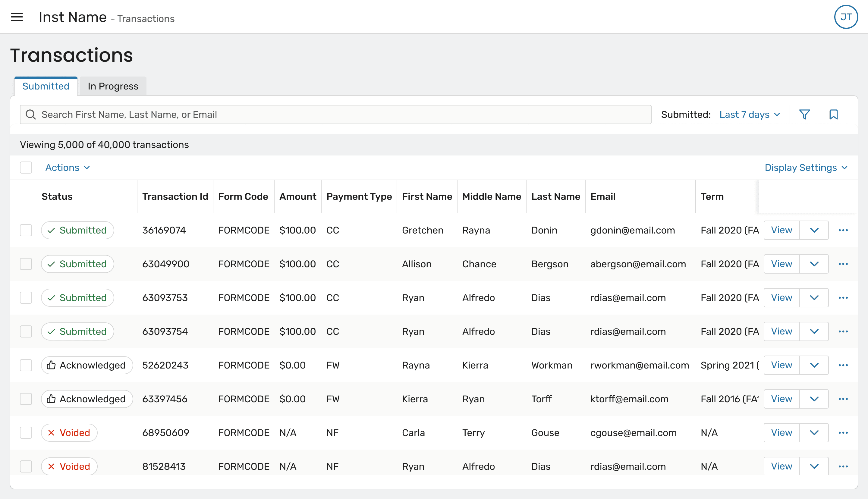Select the checkbox for Kierra Torff row
This screenshot has height=499, width=868.
pos(26,399)
